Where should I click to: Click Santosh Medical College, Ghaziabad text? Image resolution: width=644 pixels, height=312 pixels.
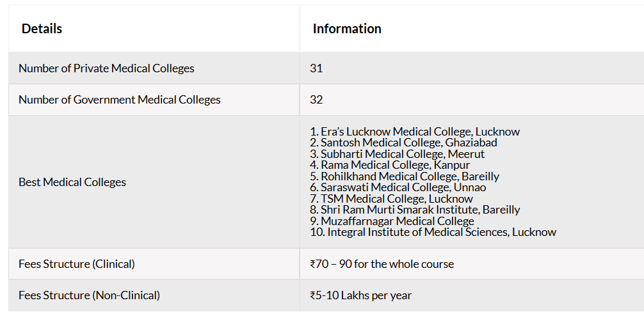pyautogui.click(x=404, y=143)
